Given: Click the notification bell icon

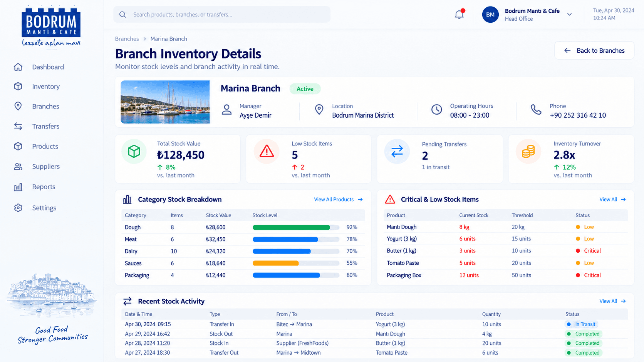Looking at the screenshot, I should click(x=459, y=14).
